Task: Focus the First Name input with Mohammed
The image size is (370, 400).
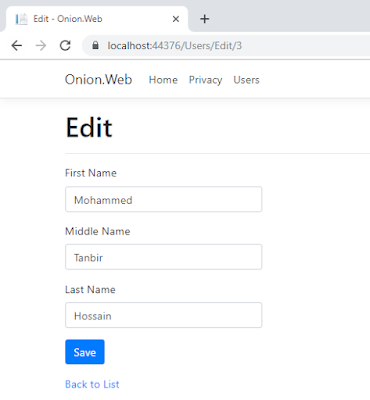Action: tap(164, 199)
